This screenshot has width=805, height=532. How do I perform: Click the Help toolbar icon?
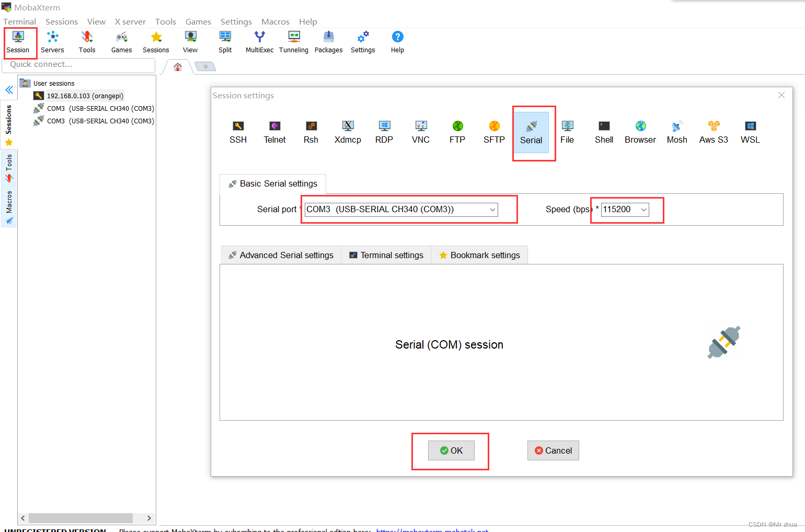click(x=397, y=42)
